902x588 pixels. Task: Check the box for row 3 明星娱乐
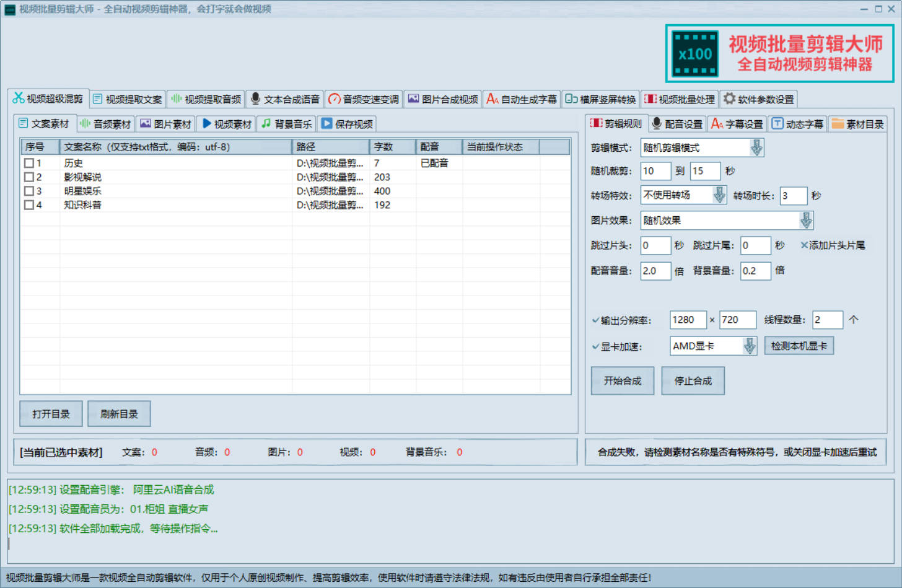pos(29,191)
